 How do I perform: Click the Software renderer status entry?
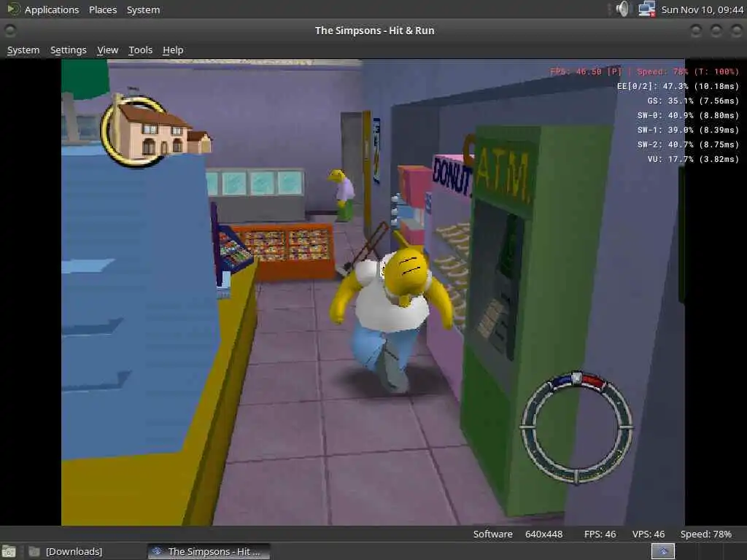click(493, 534)
